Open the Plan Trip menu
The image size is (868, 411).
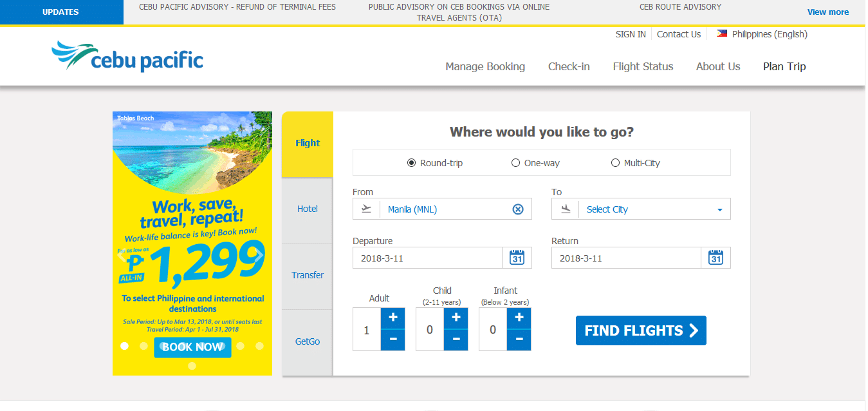coord(784,66)
